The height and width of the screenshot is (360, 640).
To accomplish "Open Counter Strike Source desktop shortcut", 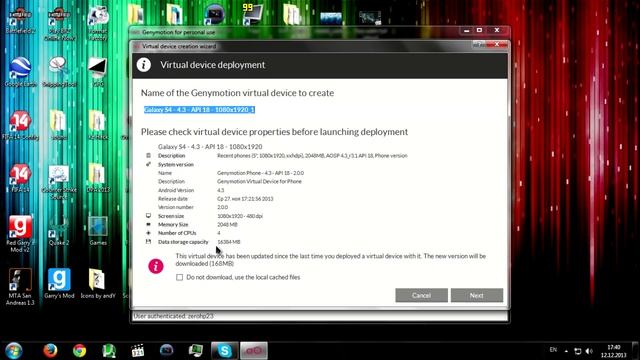I will (59, 182).
